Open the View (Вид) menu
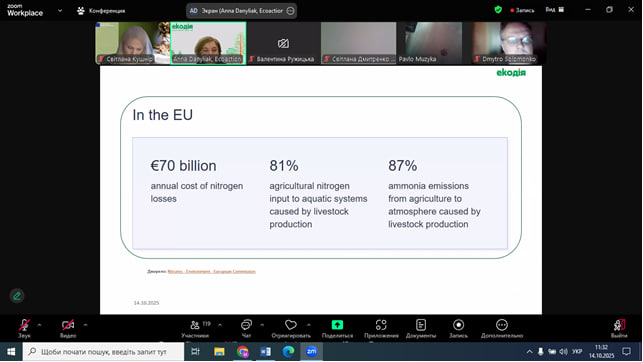The height and width of the screenshot is (362, 643). tap(555, 10)
